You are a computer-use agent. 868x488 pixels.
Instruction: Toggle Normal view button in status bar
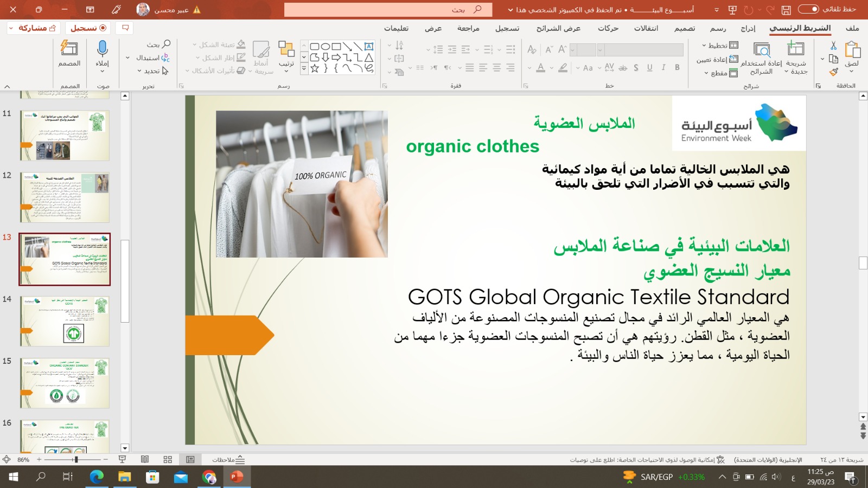click(x=190, y=459)
